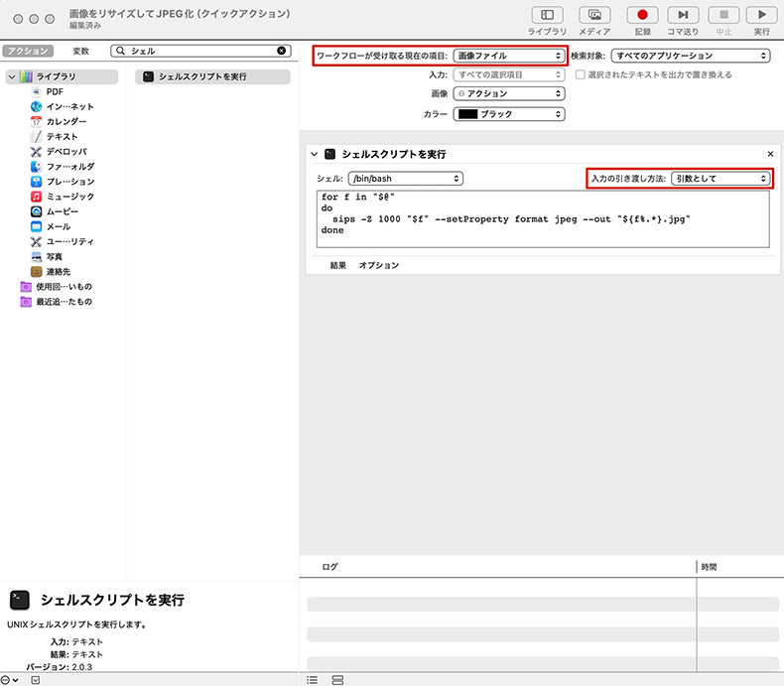Switch to the アクション tab

click(x=28, y=51)
